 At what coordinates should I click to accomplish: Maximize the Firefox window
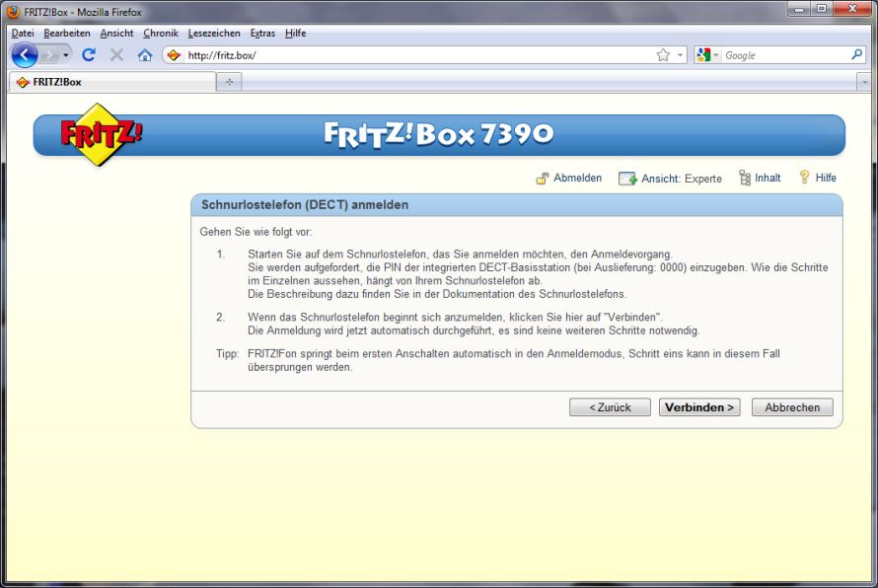point(822,9)
